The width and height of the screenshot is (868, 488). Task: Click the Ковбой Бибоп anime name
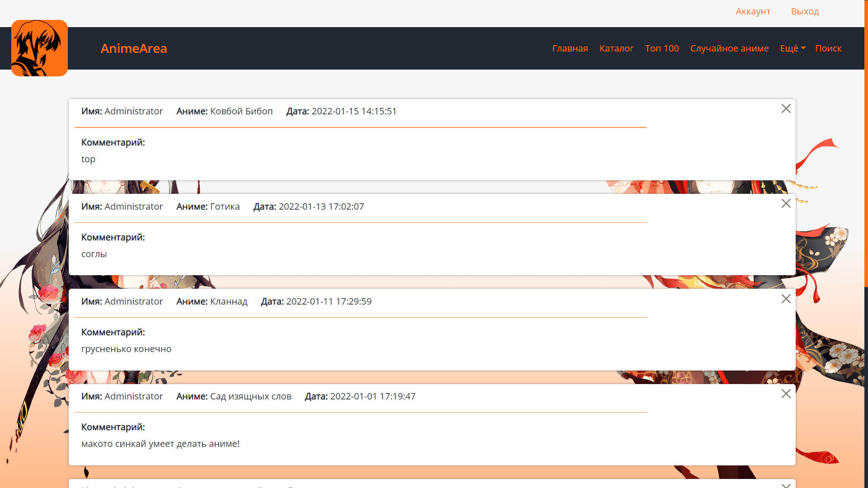point(241,111)
